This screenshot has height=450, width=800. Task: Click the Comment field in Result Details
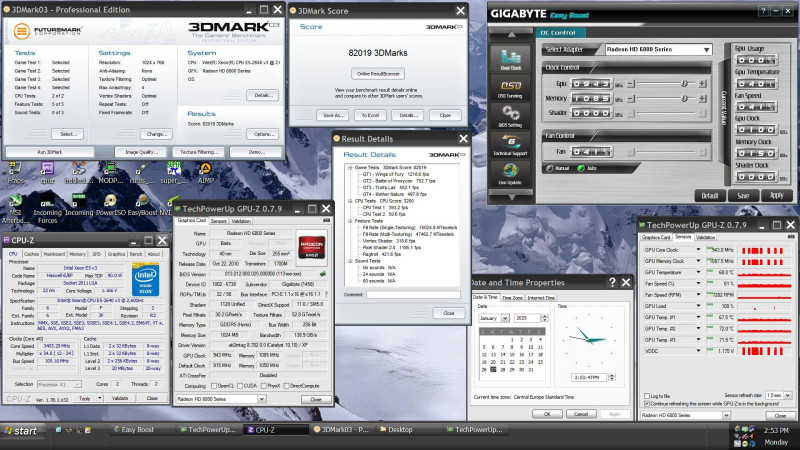pyautogui.click(x=413, y=295)
